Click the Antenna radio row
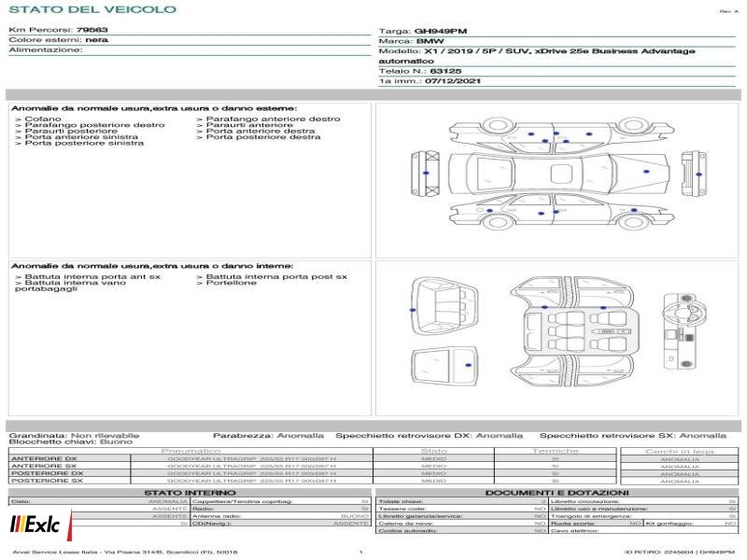 tap(280, 516)
